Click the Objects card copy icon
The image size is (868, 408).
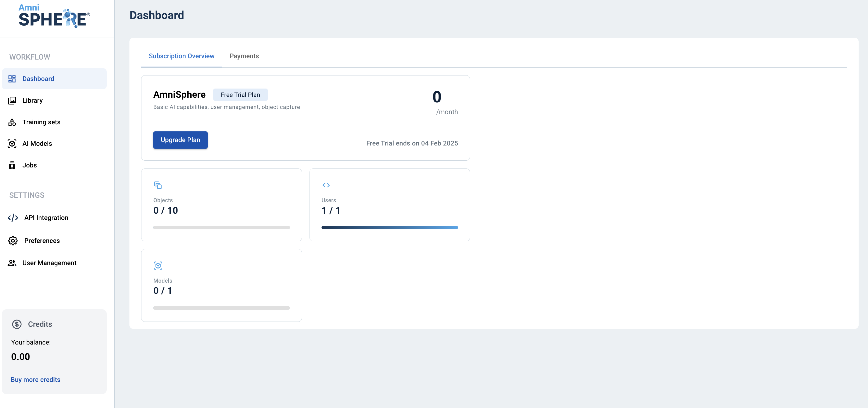click(158, 185)
